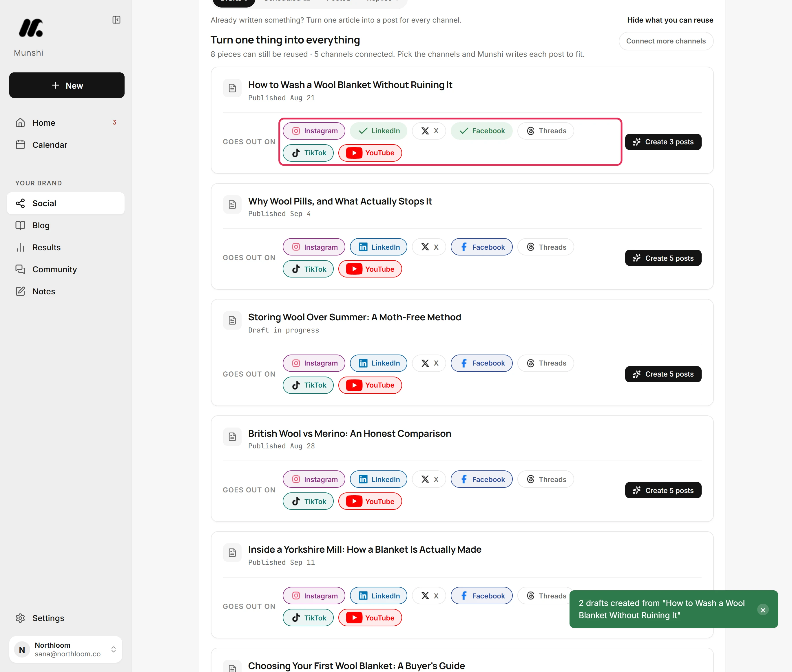Toggle YouTube for How to Wash a Wool Blanket
The height and width of the screenshot is (672, 792).
[x=370, y=153]
